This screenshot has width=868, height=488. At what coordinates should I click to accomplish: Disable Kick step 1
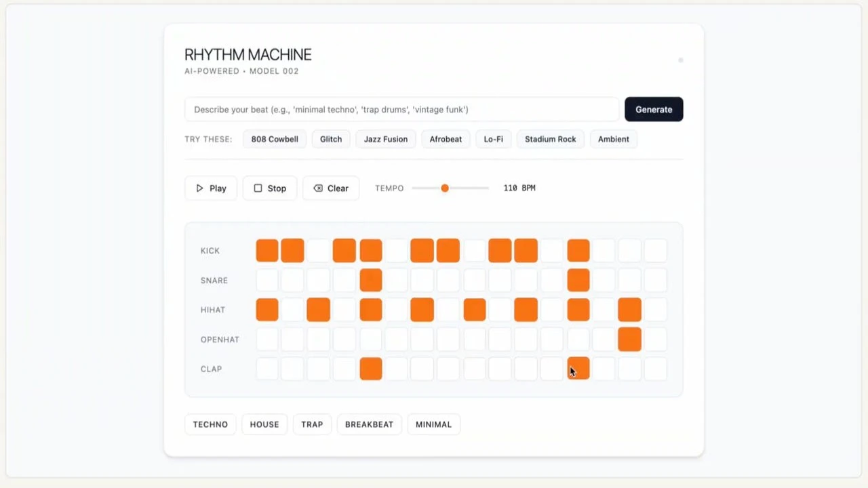(267, 251)
